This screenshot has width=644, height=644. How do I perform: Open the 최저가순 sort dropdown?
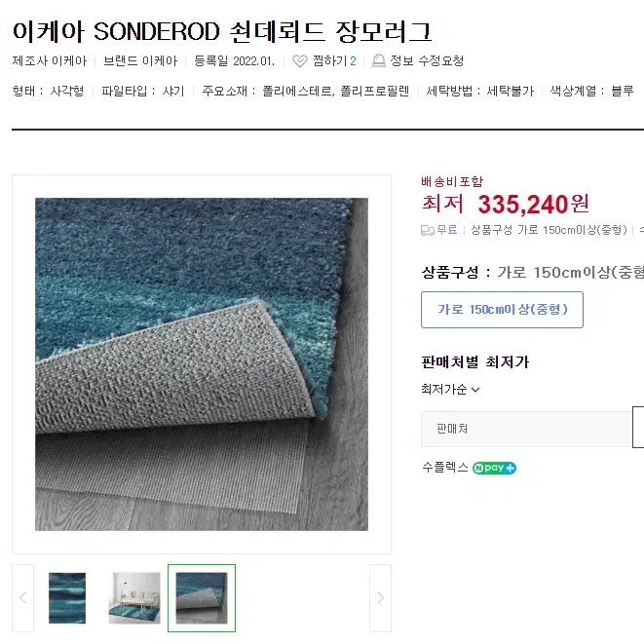coord(450,389)
